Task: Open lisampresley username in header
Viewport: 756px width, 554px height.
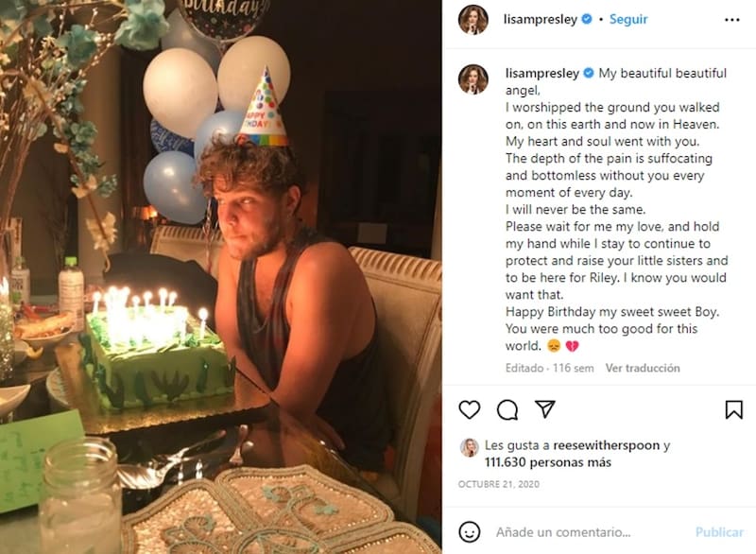Action: (x=541, y=19)
